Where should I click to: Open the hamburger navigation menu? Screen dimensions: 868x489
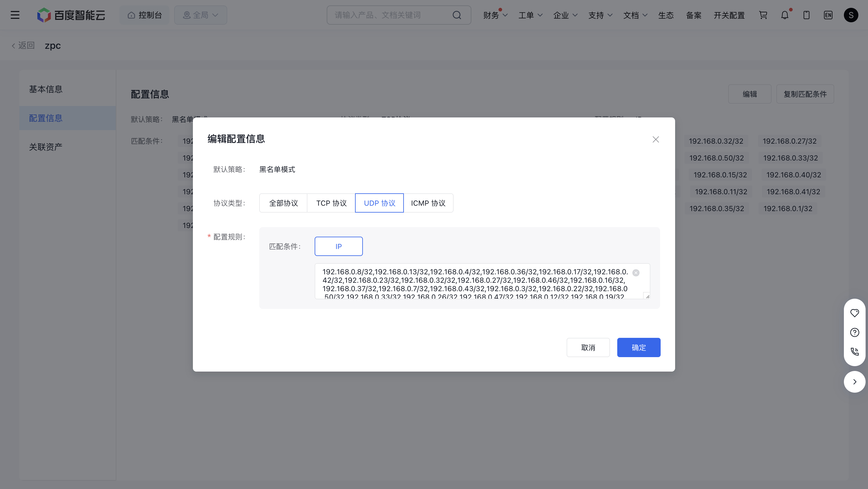pyautogui.click(x=15, y=15)
